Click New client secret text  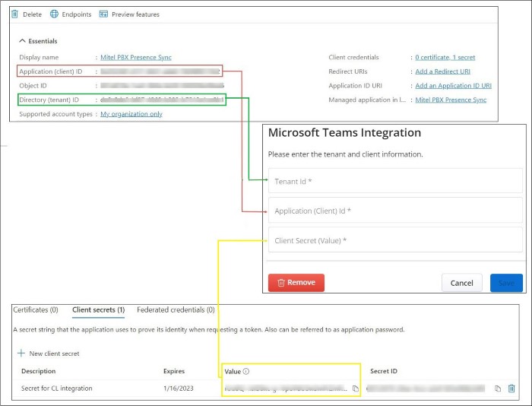coord(54,354)
